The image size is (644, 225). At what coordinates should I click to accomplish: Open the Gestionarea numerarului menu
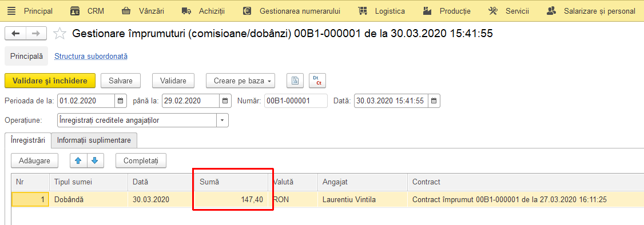[292, 11]
